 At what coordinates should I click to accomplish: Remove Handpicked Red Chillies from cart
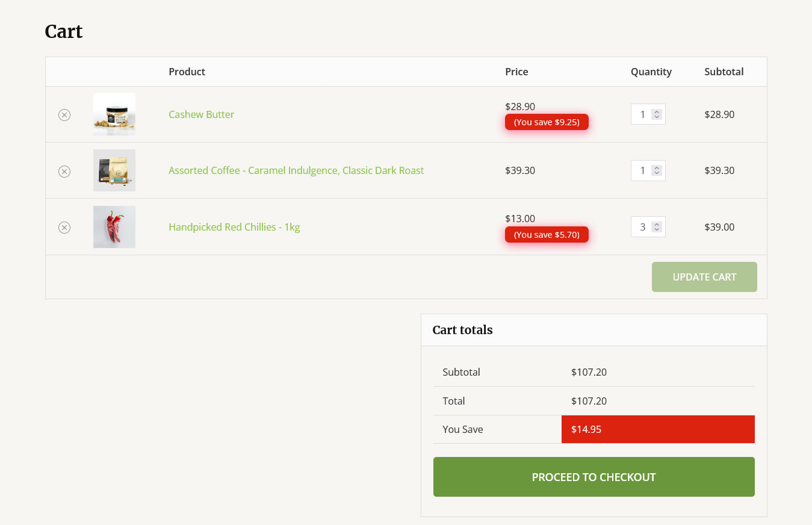coord(64,228)
